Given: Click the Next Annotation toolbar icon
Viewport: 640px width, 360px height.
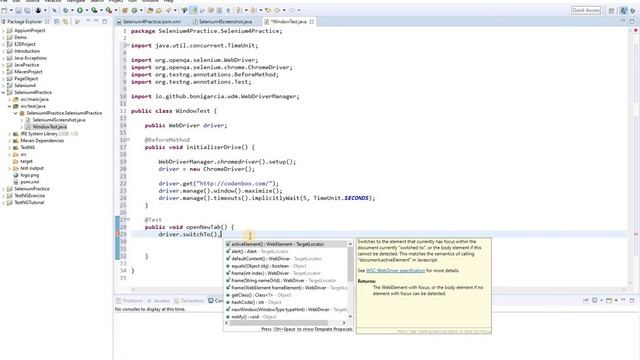Looking at the screenshot, I should 238,10.
